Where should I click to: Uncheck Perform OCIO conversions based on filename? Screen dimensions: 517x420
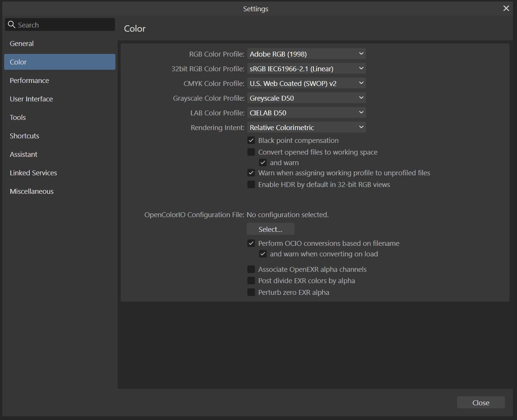point(251,244)
